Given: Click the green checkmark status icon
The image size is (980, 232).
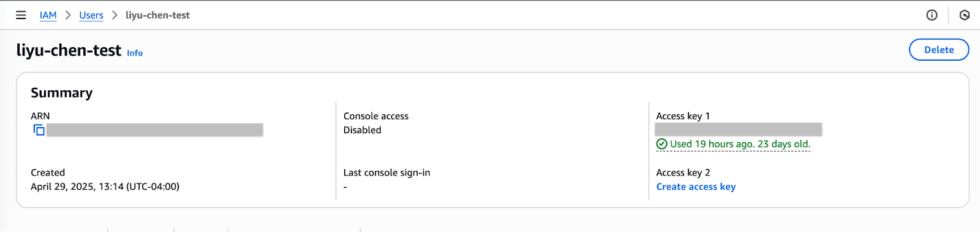Looking at the screenshot, I should pos(661,144).
